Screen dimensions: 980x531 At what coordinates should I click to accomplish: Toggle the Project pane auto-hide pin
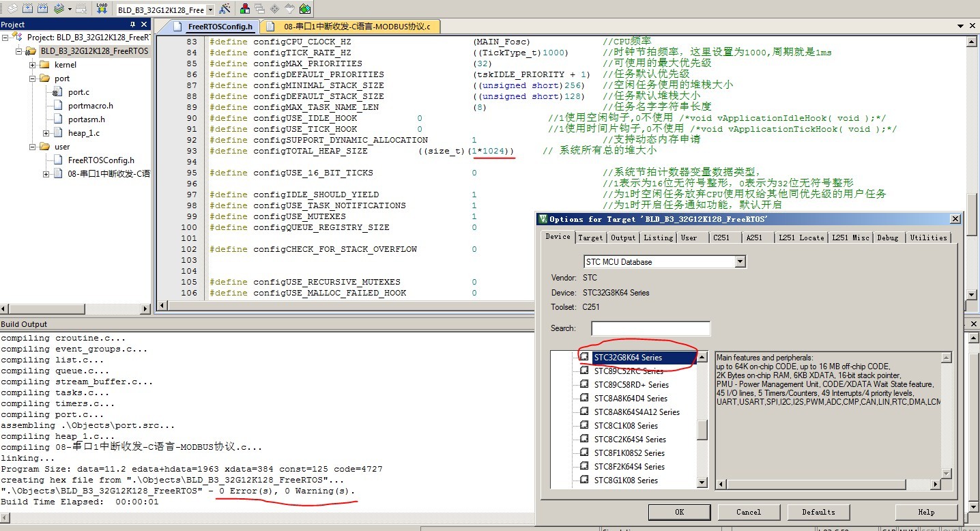tap(132, 25)
